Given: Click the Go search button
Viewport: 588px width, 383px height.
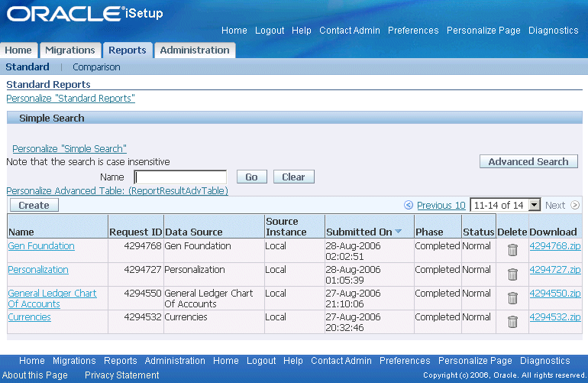Looking at the screenshot, I should click(252, 177).
